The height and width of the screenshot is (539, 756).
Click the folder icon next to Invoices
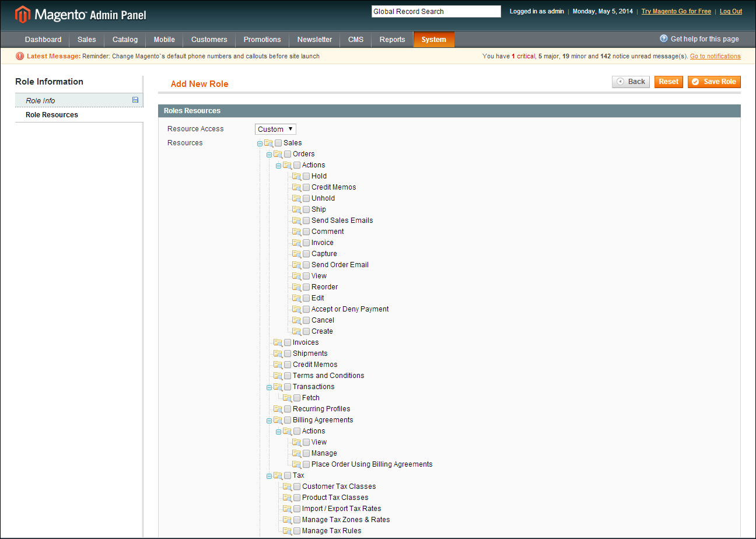(x=278, y=342)
